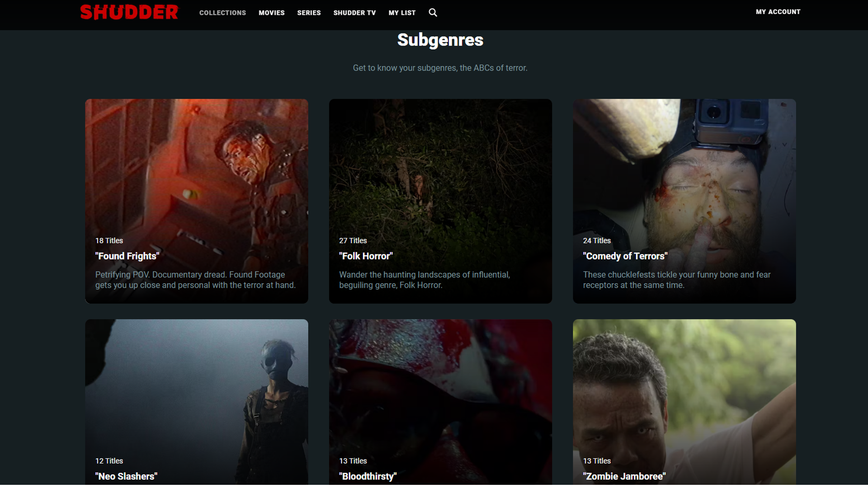
Task: Click My List icon
Action: [x=402, y=13]
